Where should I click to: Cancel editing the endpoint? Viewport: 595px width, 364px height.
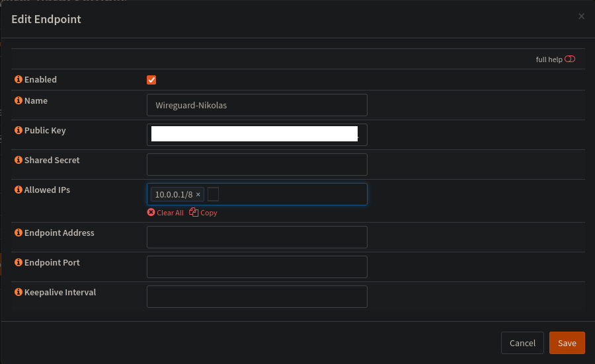pyautogui.click(x=522, y=343)
